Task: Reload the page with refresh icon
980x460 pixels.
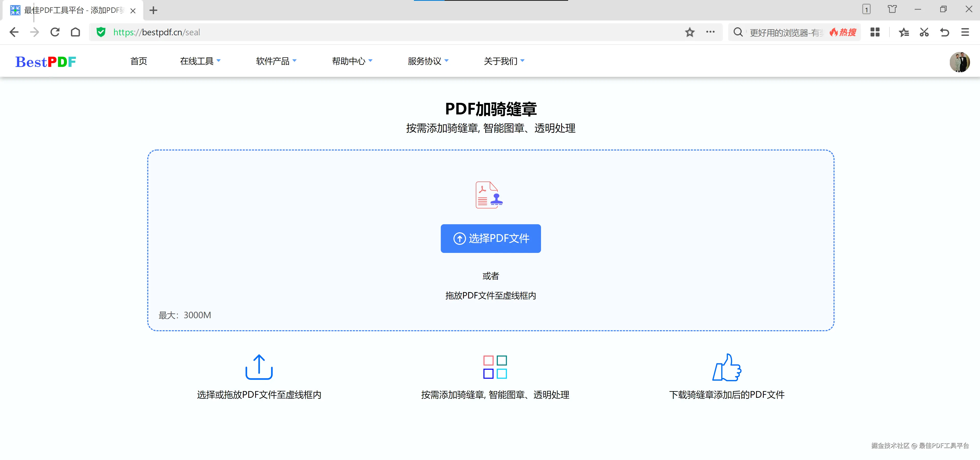Action: tap(55, 32)
